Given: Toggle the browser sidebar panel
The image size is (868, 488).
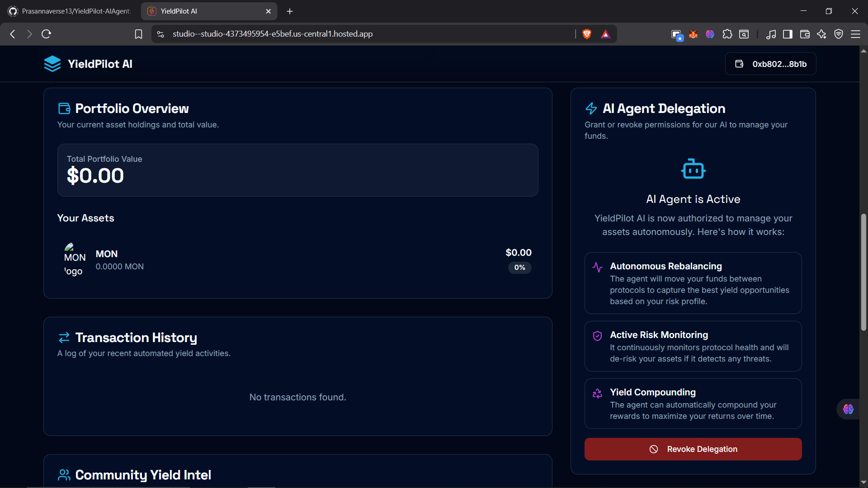Looking at the screenshot, I should [x=788, y=34].
